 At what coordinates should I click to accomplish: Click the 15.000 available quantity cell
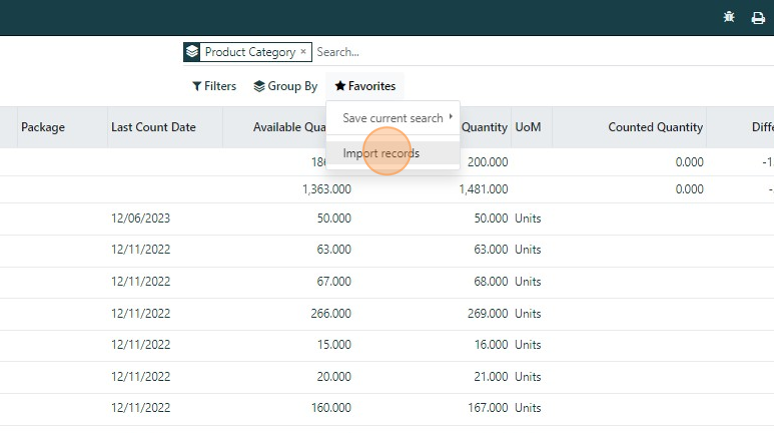pos(334,345)
